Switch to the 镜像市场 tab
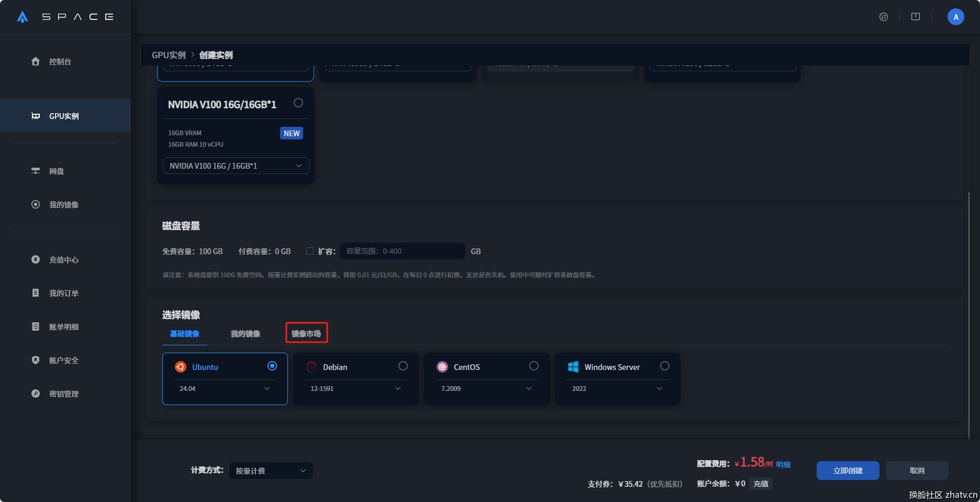 (x=306, y=334)
